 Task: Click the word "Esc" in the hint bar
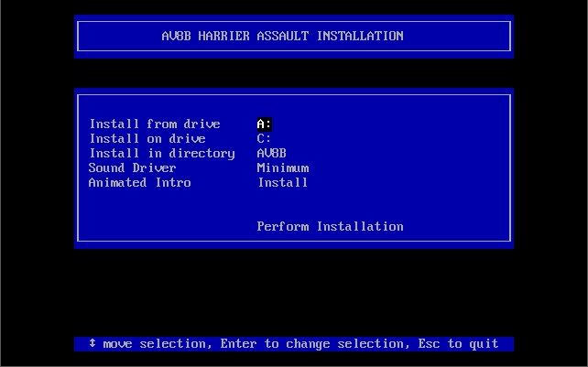(x=429, y=344)
